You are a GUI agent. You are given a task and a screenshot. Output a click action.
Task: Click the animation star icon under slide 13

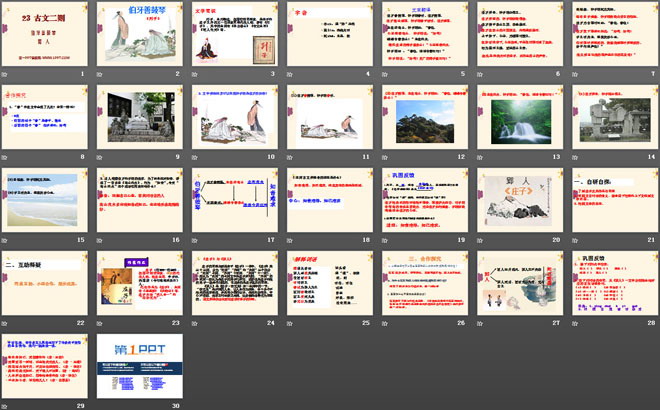[x=478, y=158]
